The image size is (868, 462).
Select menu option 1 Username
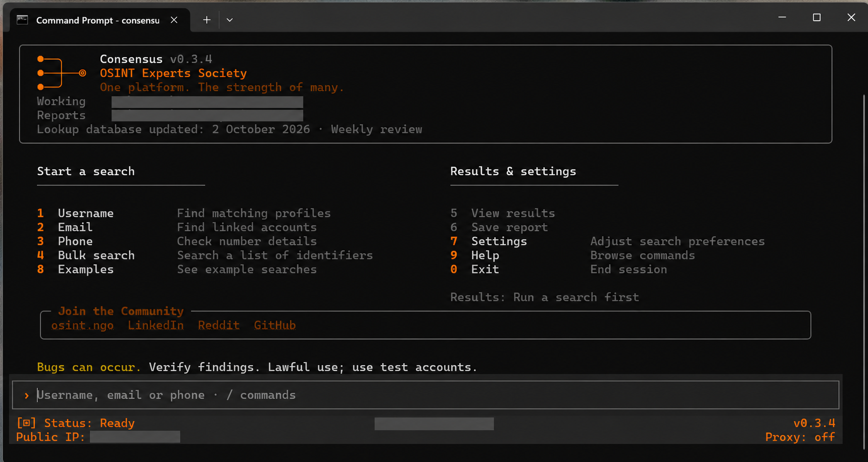click(x=75, y=213)
